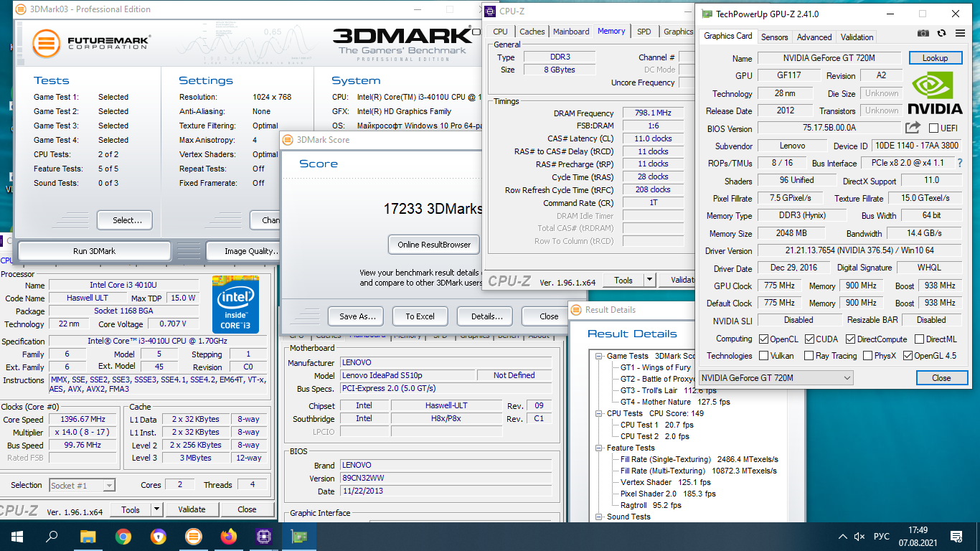980x551 pixels.
Task: Toggle the OpenGL 4.5 checkbox
Action: pos(908,355)
